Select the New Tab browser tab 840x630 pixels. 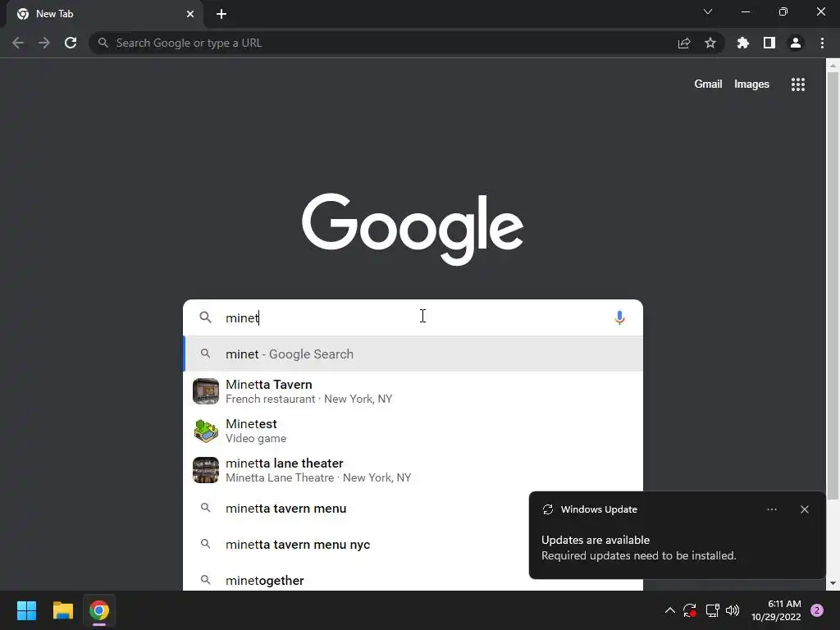coord(104,14)
